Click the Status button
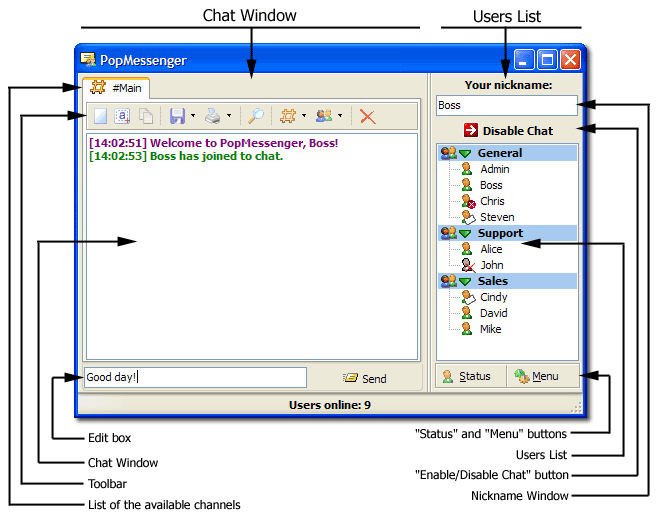The width and height of the screenshot is (662, 521). (x=471, y=376)
